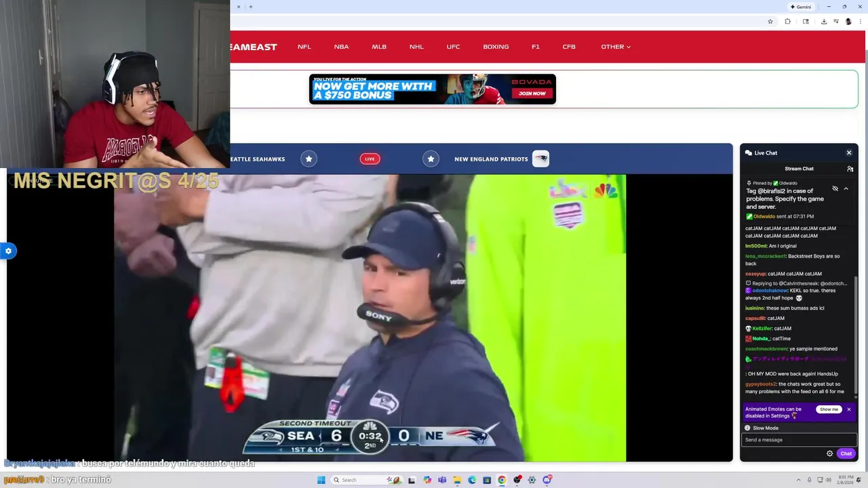Click Show me on emotes notice
The image size is (868, 488).
(x=829, y=409)
